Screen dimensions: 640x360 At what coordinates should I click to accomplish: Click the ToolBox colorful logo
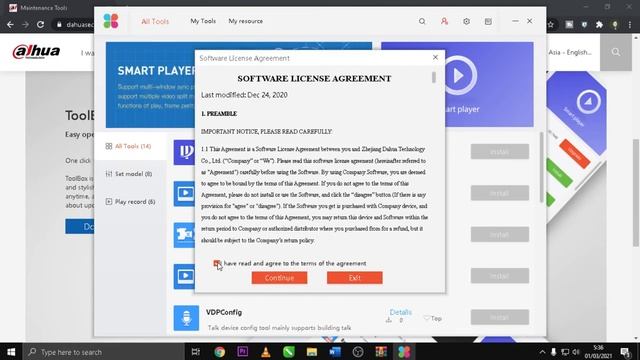point(111,21)
